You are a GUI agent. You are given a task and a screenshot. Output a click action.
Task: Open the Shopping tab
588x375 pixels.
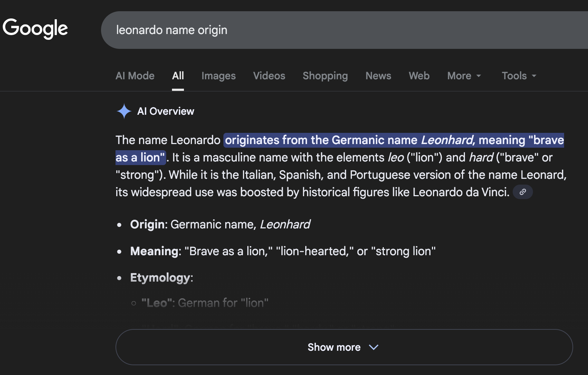325,76
